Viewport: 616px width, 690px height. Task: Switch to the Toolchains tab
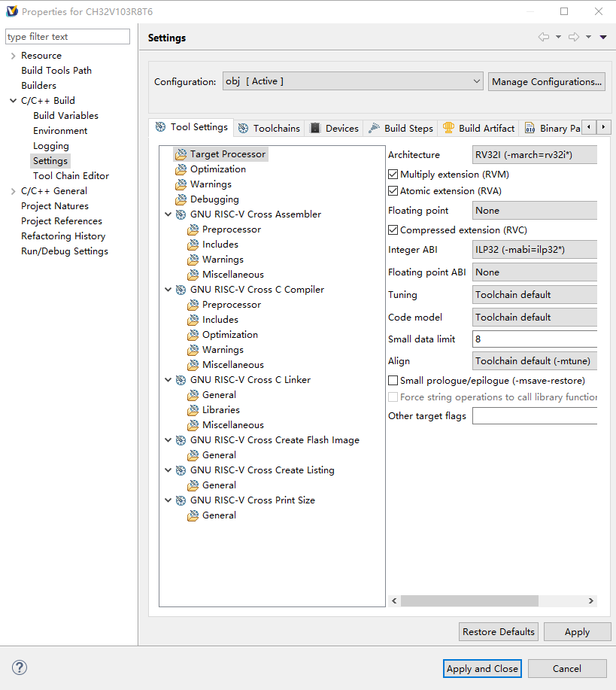pos(269,127)
